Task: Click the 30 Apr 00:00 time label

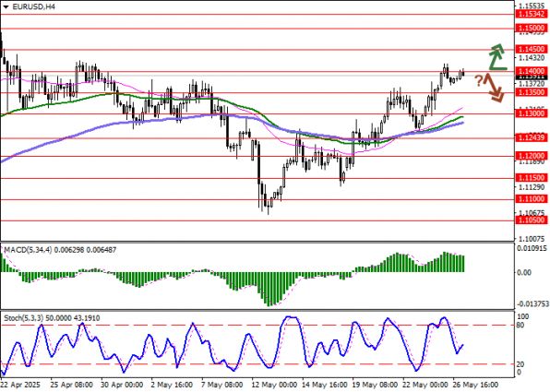Action: (122, 385)
